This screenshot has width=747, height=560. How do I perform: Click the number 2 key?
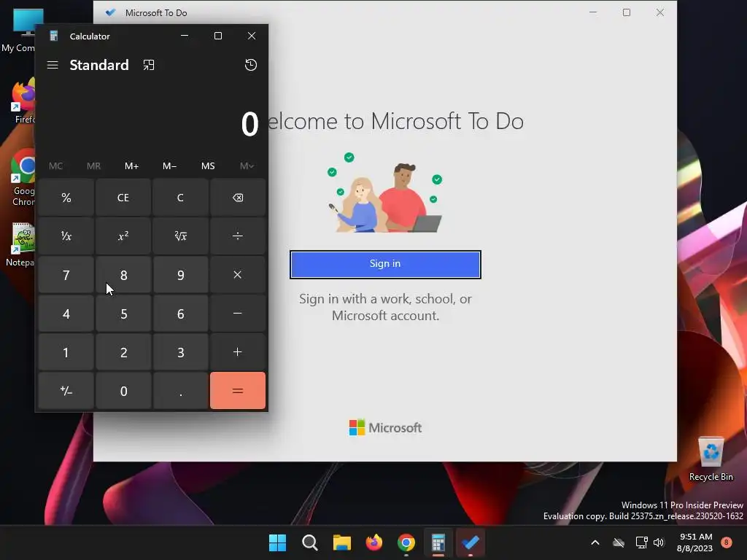point(123,352)
